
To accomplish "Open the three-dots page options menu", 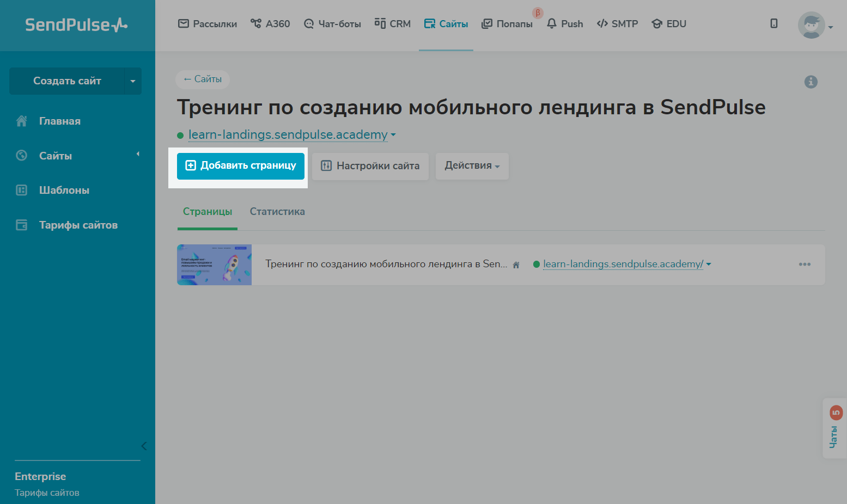I will 805,265.
